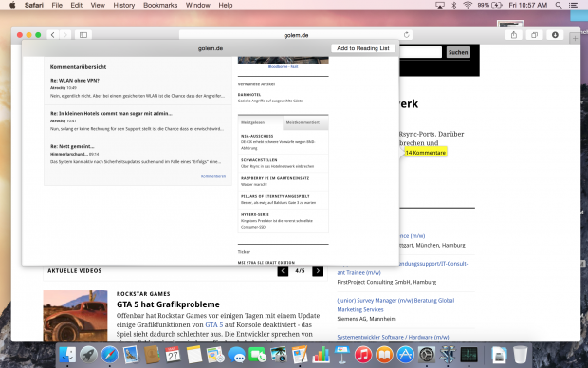The image size is (588, 368).
Task: Open Contacts book in the Dock
Action: pos(152,355)
